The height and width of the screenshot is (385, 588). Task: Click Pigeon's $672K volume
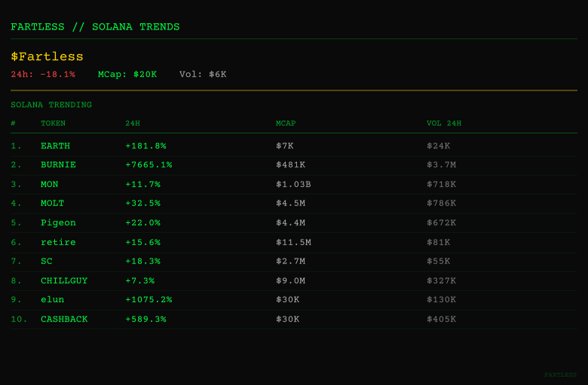pos(441,222)
